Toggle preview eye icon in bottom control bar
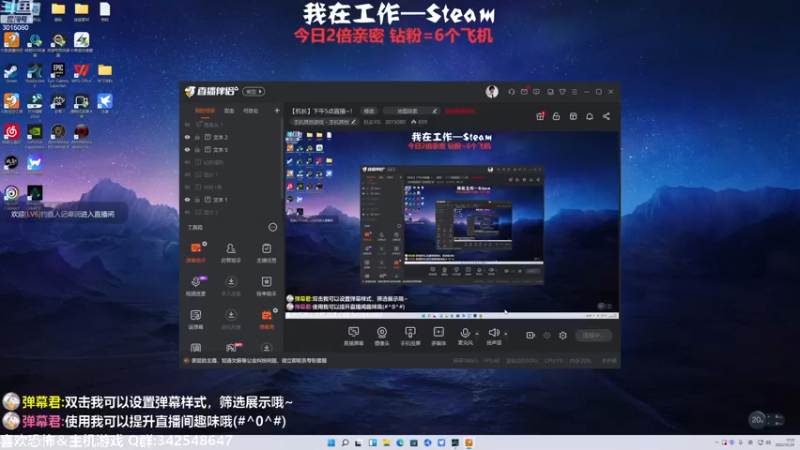 (547, 335)
